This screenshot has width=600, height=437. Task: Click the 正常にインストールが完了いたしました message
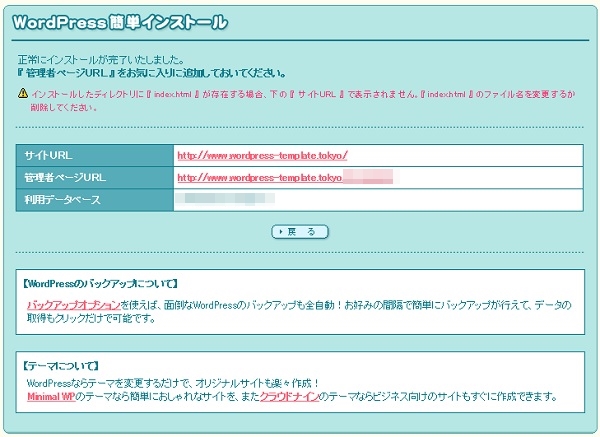tap(101, 60)
